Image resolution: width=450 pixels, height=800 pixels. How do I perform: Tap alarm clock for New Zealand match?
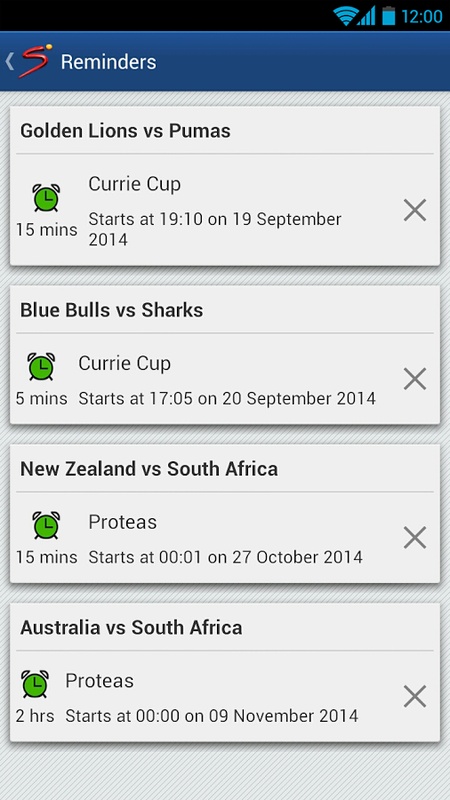46,526
